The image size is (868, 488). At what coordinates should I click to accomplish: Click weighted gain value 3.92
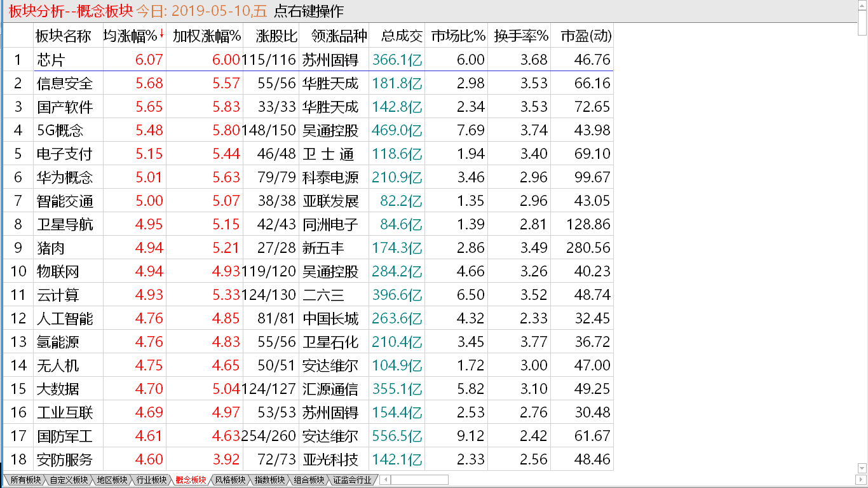click(x=227, y=459)
